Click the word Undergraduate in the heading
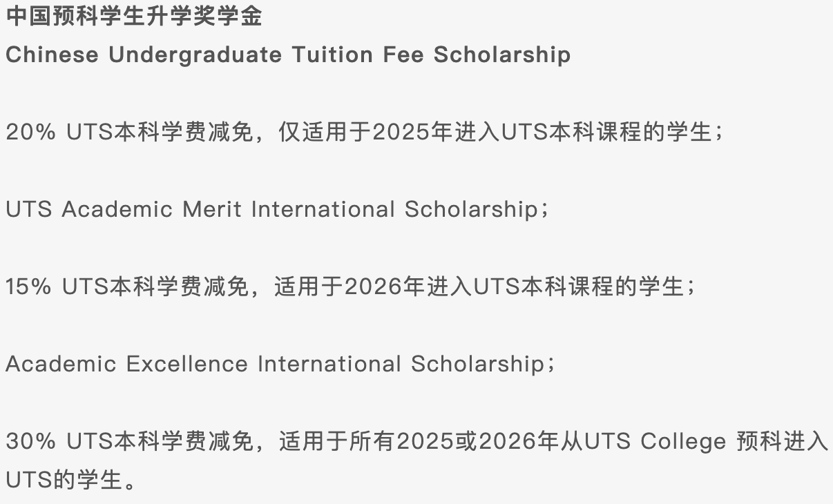The width and height of the screenshot is (833, 504). [195, 55]
